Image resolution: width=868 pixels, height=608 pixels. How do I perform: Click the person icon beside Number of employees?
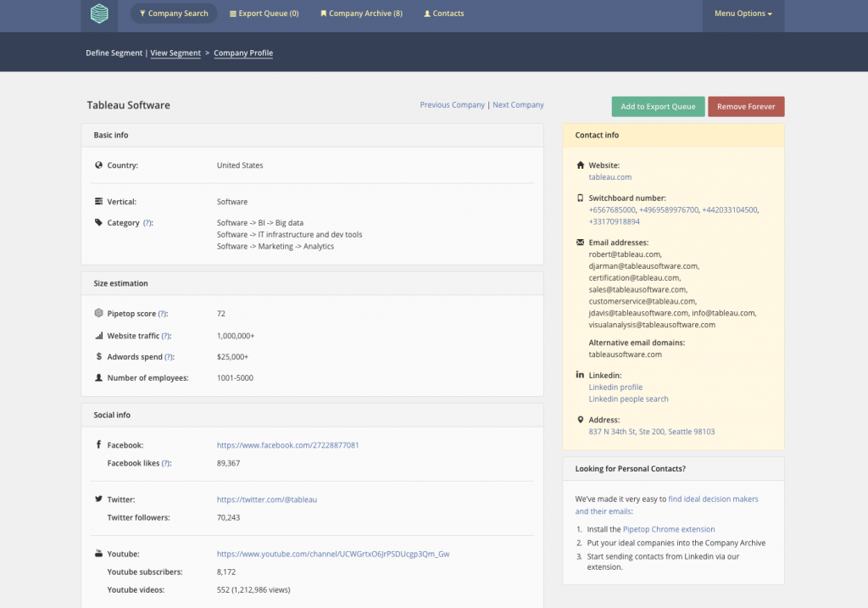point(98,377)
